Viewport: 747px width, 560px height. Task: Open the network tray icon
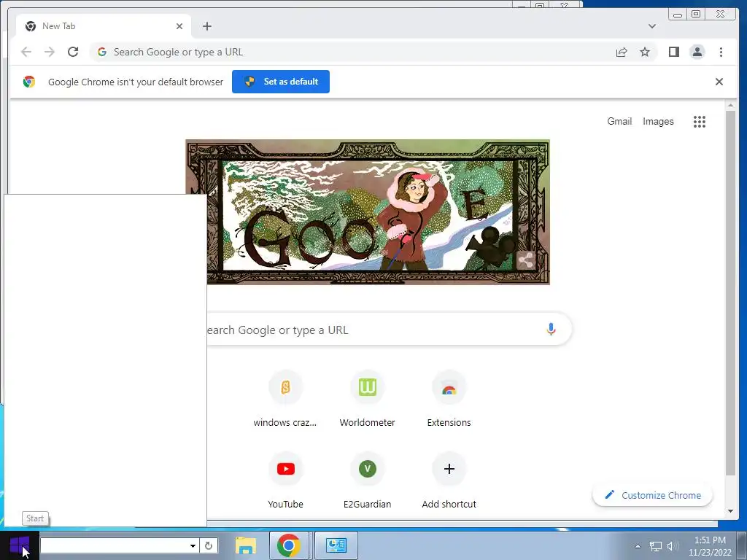tap(656, 546)
